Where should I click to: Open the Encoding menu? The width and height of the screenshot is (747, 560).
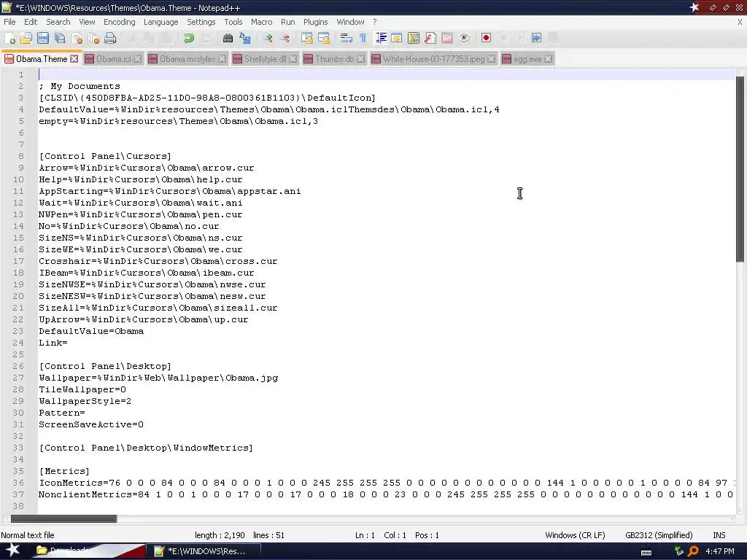[x=119, y=22]
